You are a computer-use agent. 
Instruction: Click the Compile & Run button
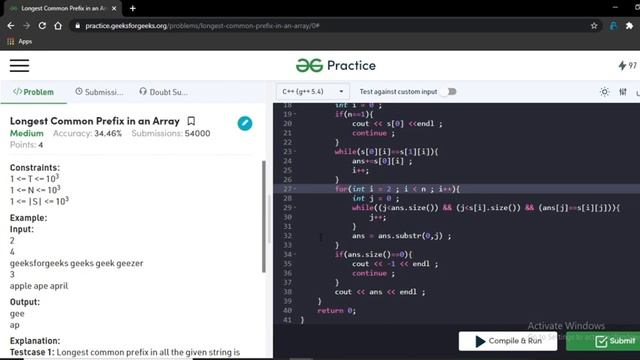pos(508,341)
